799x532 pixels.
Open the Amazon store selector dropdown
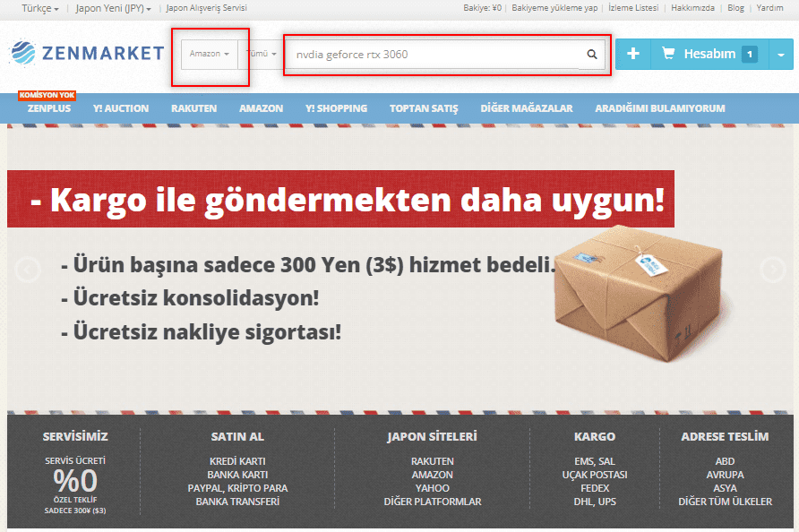coord(210,54)
